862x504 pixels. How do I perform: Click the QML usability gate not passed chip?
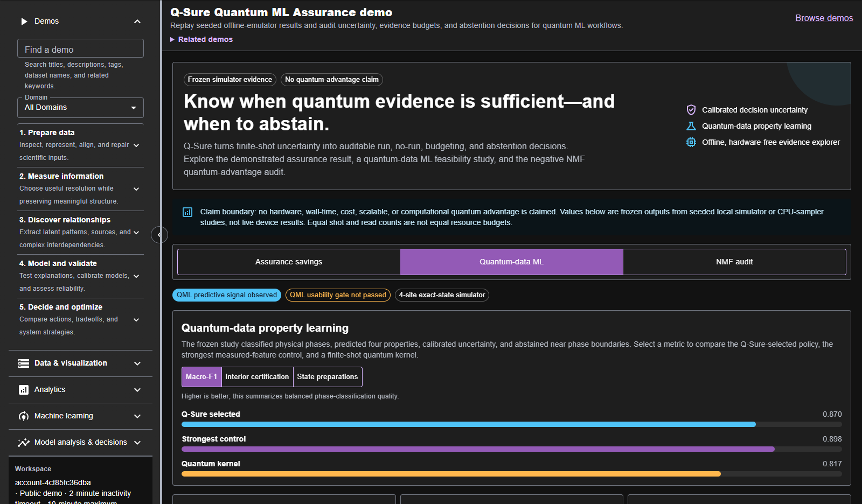point(338,295)
